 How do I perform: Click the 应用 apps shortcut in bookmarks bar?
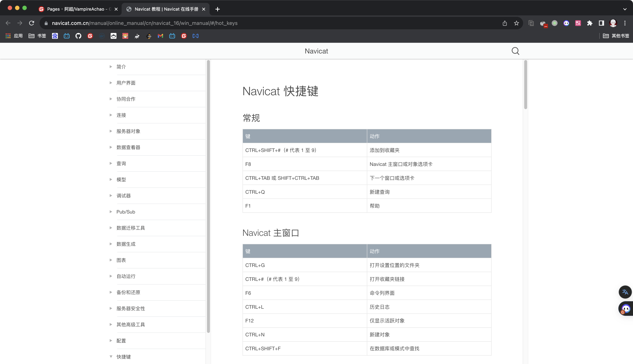14,36
